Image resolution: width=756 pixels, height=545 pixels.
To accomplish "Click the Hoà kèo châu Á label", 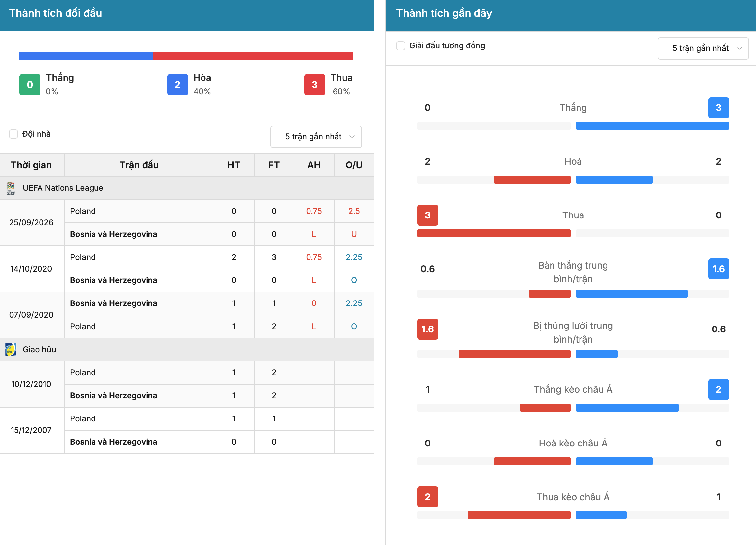I will pyautogui.click(x=573, y=443).
